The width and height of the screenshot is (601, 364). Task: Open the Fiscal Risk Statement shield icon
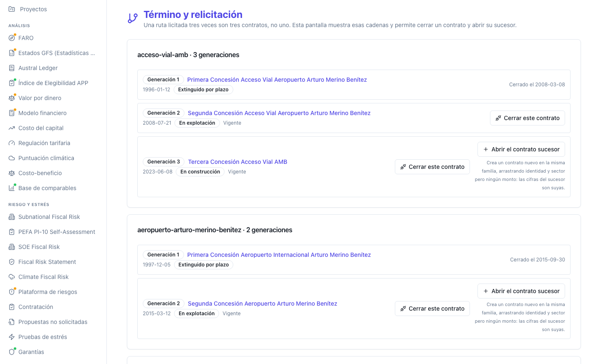click(12, 262)
